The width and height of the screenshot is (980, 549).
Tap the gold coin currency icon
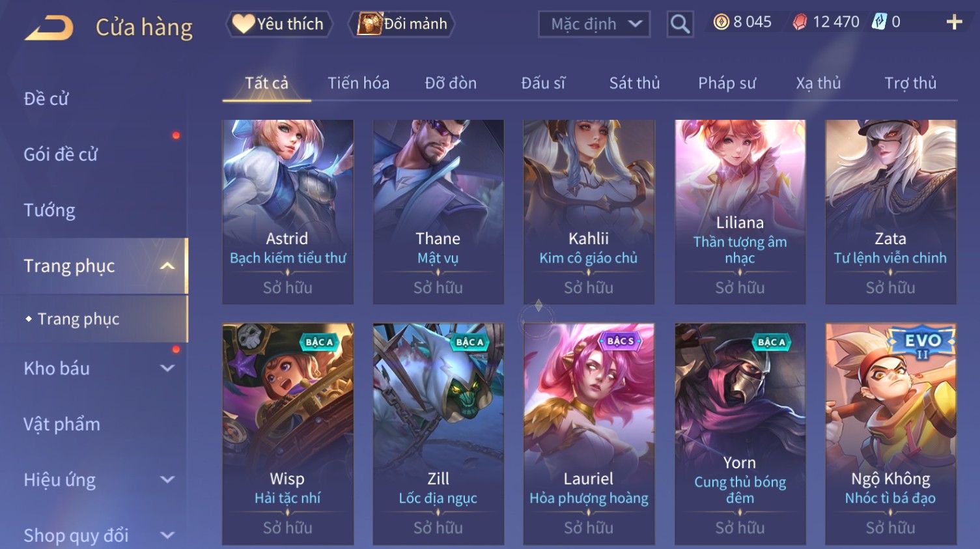(x=721, y=22)
